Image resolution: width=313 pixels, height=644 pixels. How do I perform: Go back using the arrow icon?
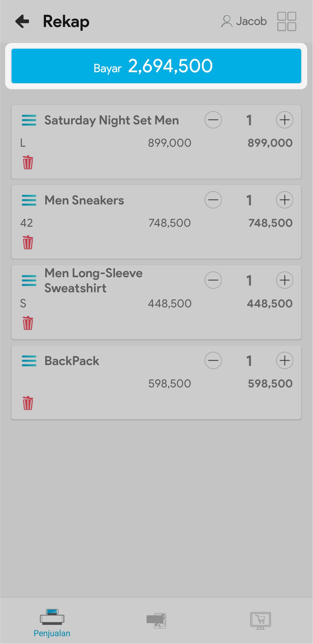click(23, 21)
